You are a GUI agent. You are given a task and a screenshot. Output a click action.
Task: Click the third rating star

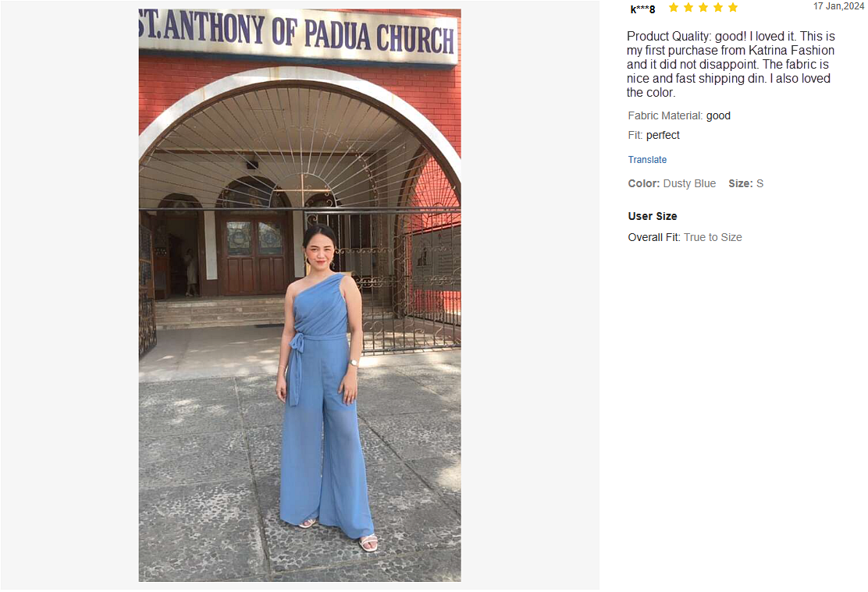pos(703,7)
